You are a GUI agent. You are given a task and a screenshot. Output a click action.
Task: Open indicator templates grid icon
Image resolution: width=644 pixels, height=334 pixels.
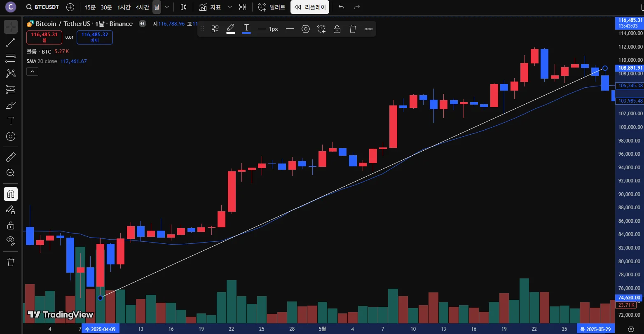click(x=243, y=7)
